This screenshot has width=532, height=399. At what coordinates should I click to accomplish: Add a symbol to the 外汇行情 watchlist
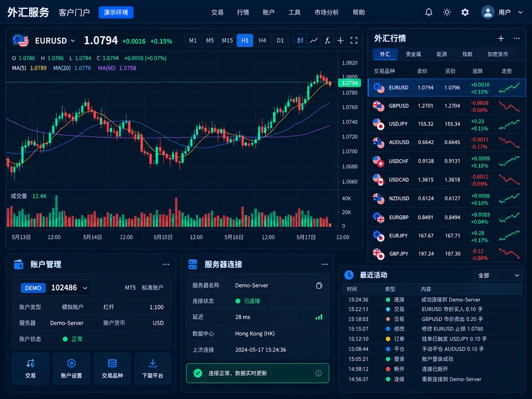coord(501,38)
